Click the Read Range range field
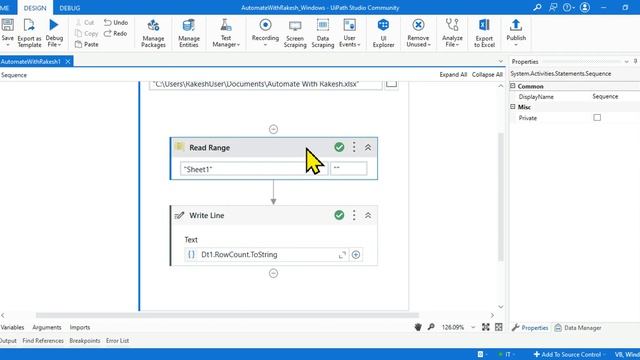 (349, 169)
